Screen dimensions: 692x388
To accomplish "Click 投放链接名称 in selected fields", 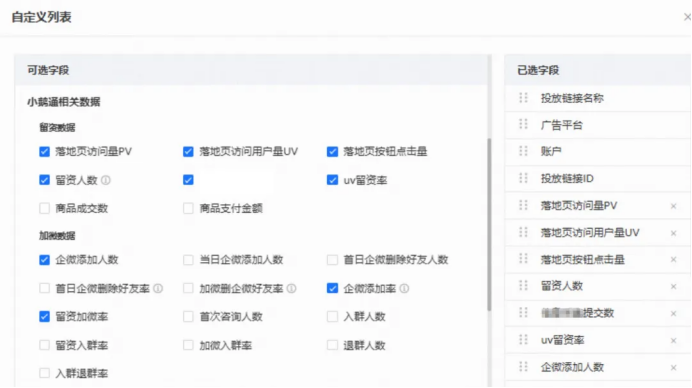I will [572, 98].
